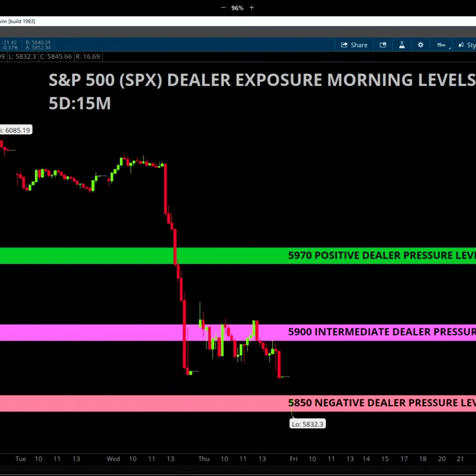The image size is (476, 476).
Task: Click the Wed label on time axis
Action: [113, 459]
